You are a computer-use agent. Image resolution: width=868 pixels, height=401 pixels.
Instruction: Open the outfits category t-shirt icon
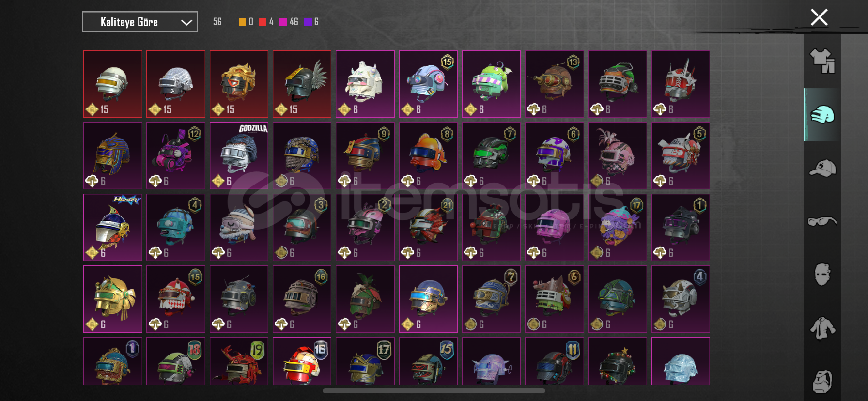tap(822, 61)
